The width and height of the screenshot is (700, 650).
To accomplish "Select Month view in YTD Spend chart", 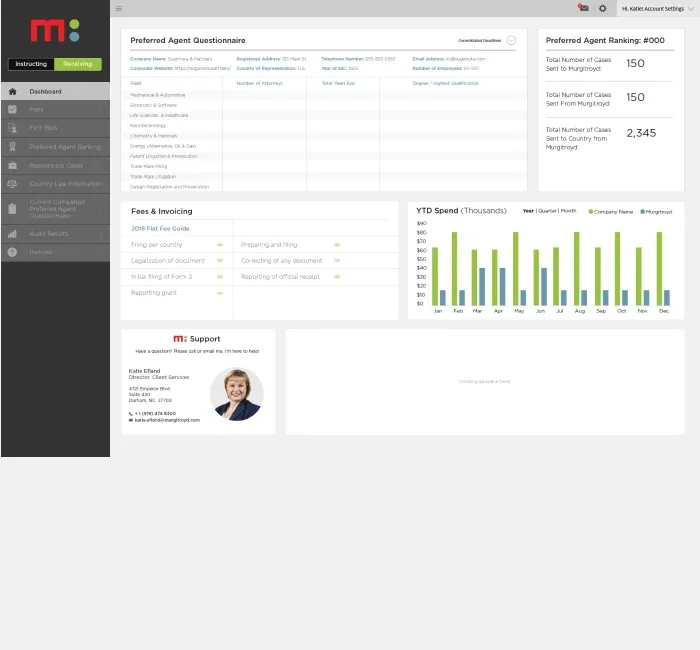I will click(x=568, y=211).
